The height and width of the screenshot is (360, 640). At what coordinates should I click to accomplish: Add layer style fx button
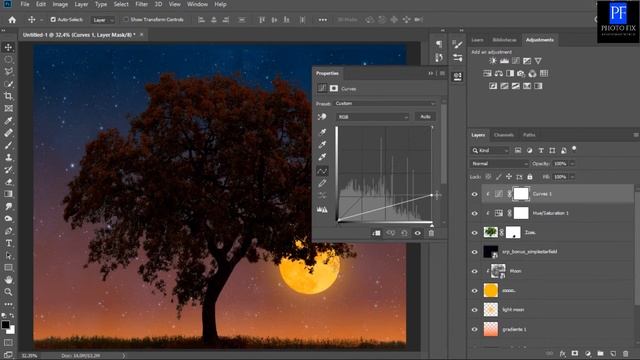click(x=562, y=353)
